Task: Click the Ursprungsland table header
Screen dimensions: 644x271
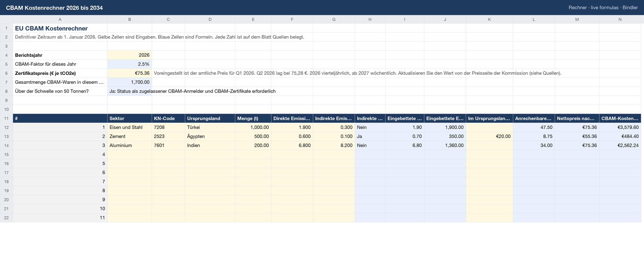Action: click(x=210, y=118)
